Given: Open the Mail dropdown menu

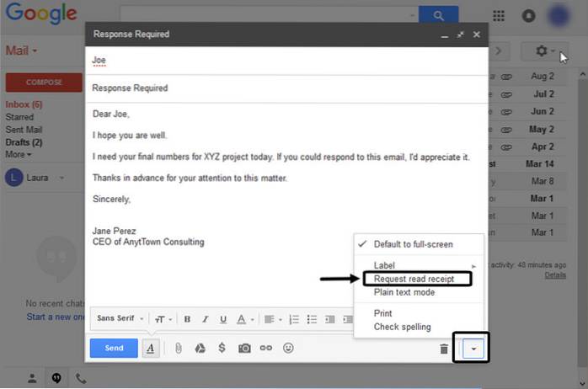Looking at the screenshot, I should tap(21, 51).
